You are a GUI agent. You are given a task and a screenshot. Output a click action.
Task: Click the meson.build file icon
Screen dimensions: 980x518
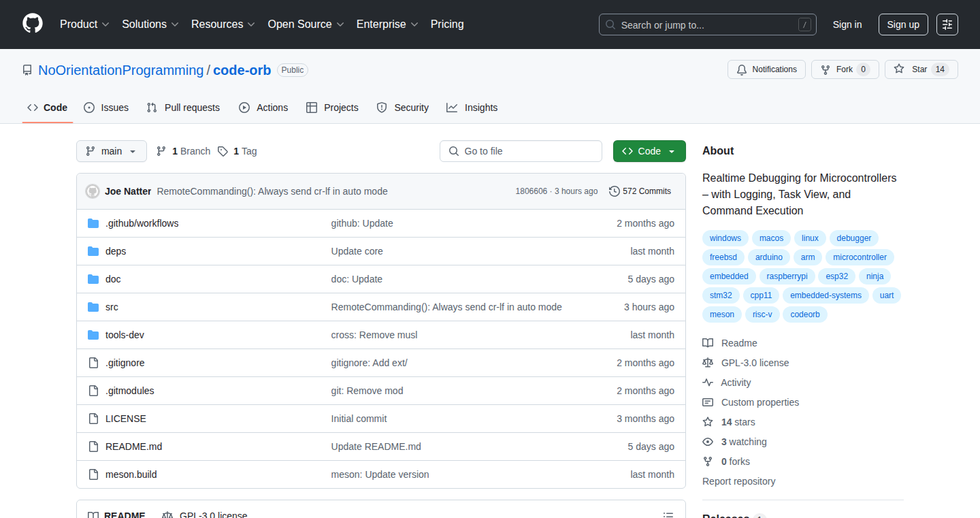tap(93, 474)
